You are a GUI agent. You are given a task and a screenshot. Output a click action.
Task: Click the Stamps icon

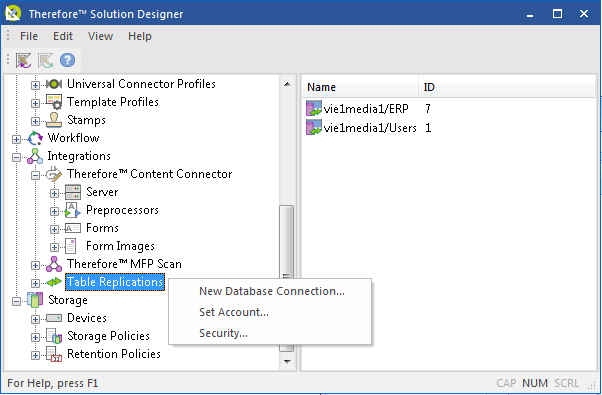pyautogui.click(x=54, y=120)
